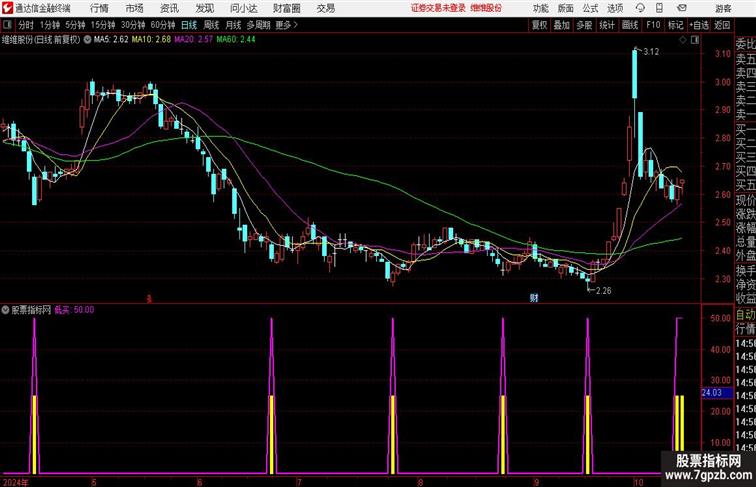Click the 截买: 50.00 indicator value
The height and width of the screenshot is (487, 756).
74,310
